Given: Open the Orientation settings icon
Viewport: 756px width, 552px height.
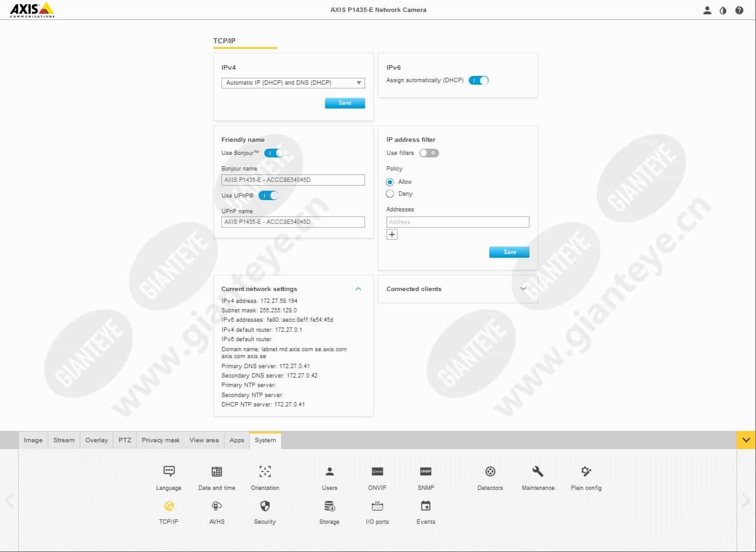Looking at the screenshot, I should coord(265,472).
